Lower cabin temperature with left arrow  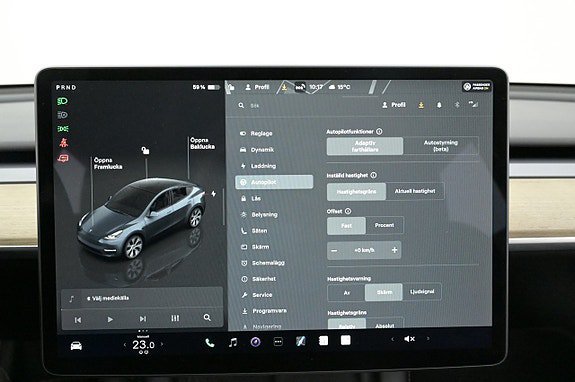125,345
